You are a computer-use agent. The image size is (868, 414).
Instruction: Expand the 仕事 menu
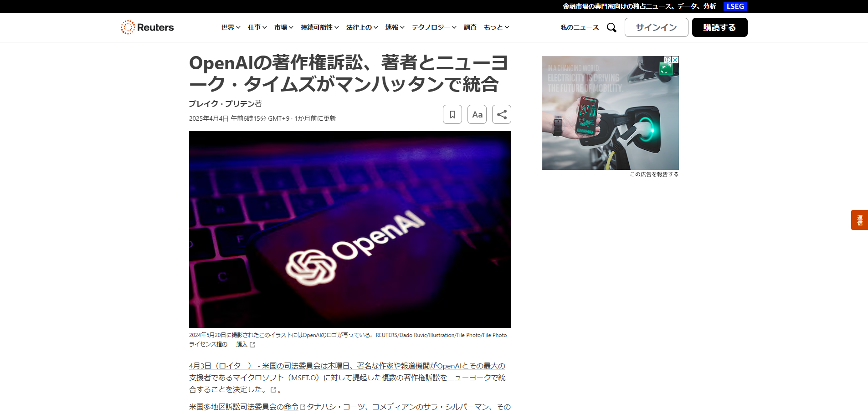(257, 27)
